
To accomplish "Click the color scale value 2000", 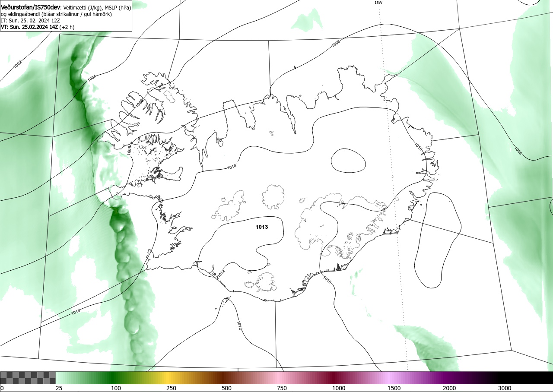I will pyautogui.click(x=449, y=388).
